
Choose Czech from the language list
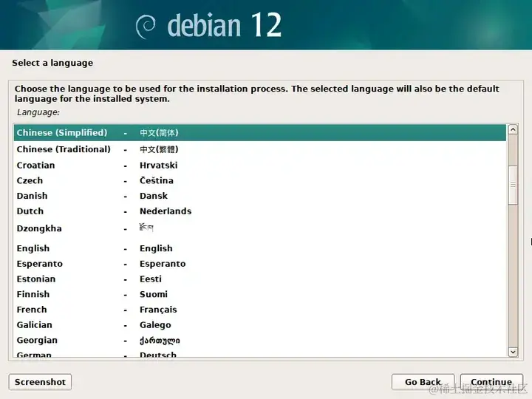(260, 180)
